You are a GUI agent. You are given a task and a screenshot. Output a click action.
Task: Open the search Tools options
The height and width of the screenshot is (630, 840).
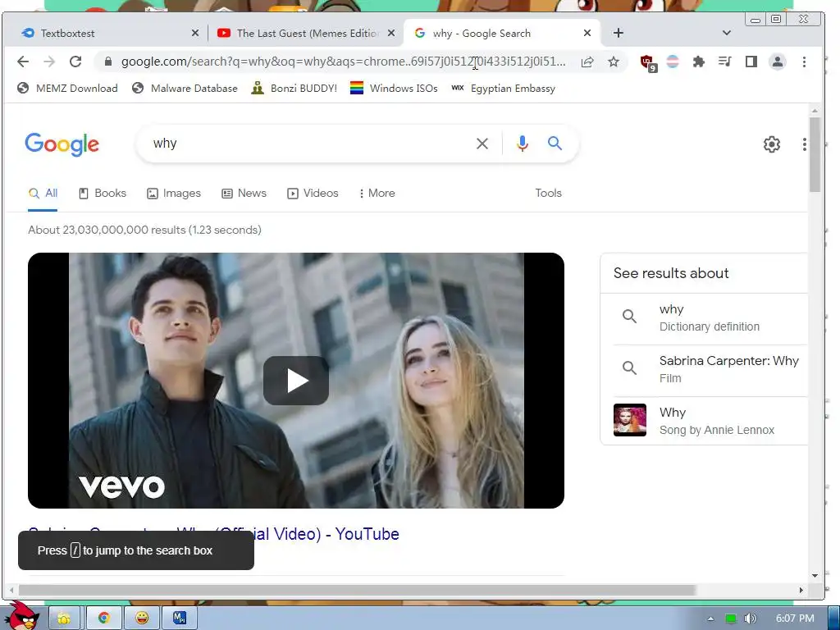548,193
